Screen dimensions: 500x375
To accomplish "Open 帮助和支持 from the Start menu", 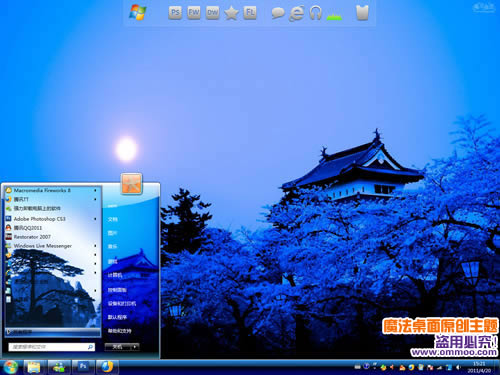I will (119, 331).
